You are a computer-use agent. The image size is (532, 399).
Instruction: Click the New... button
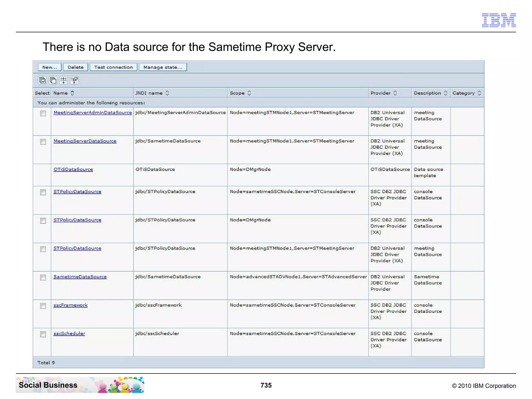[x=50, y=67]
